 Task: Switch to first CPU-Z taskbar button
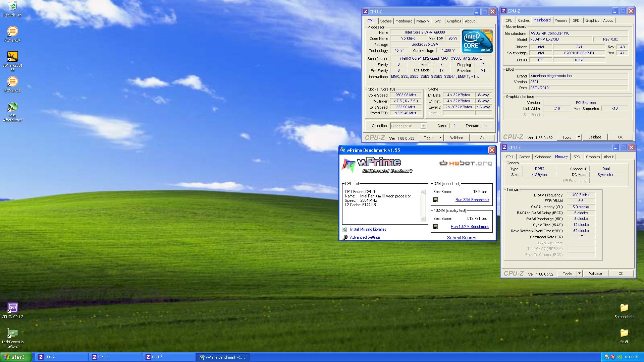pyautogui.click(x=62, y=357)
